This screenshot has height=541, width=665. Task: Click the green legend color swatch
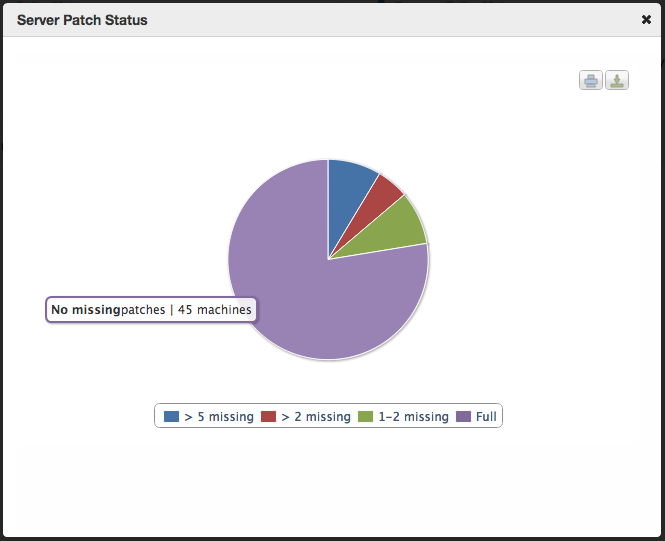366,416
